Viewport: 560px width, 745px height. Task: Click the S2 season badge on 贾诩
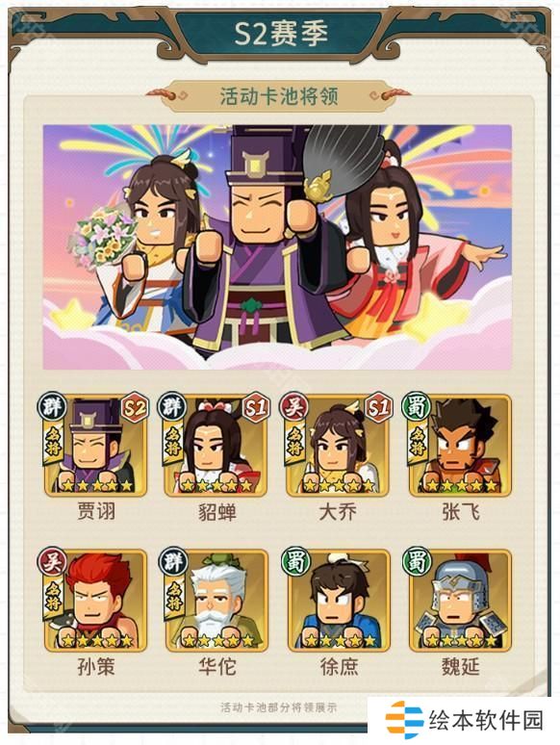(x=135, y=408)
